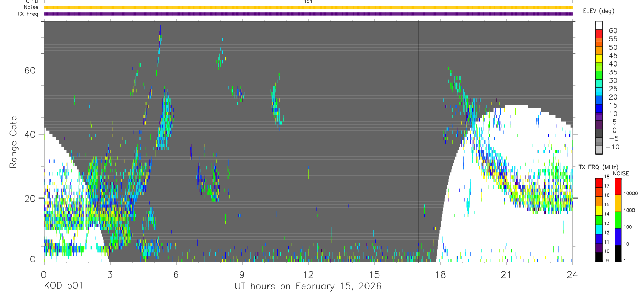Click the 25 value in the ELEV legend
Screen dimensions: 644x297
(x=613, y=89)
